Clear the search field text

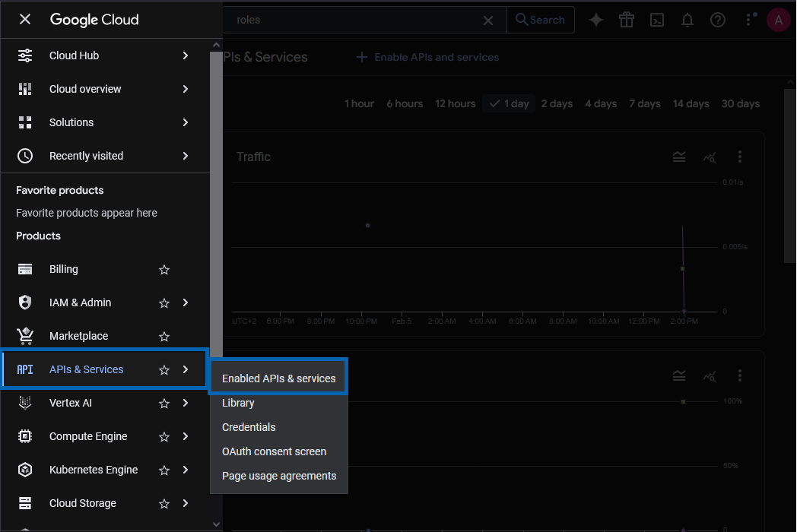tap(488, 21)
